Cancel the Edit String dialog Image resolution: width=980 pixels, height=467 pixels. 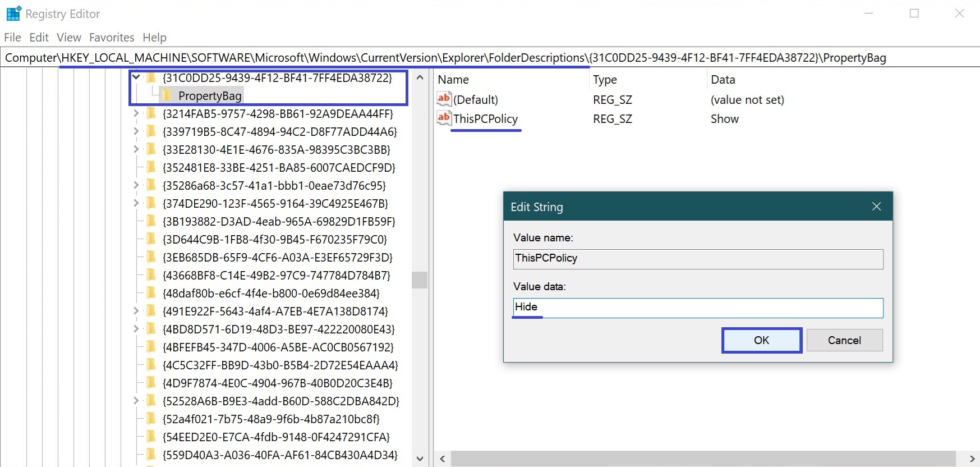844,340
